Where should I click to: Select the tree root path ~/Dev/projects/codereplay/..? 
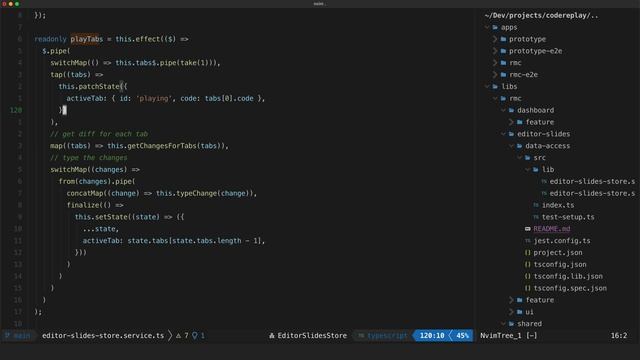(541, 16)
